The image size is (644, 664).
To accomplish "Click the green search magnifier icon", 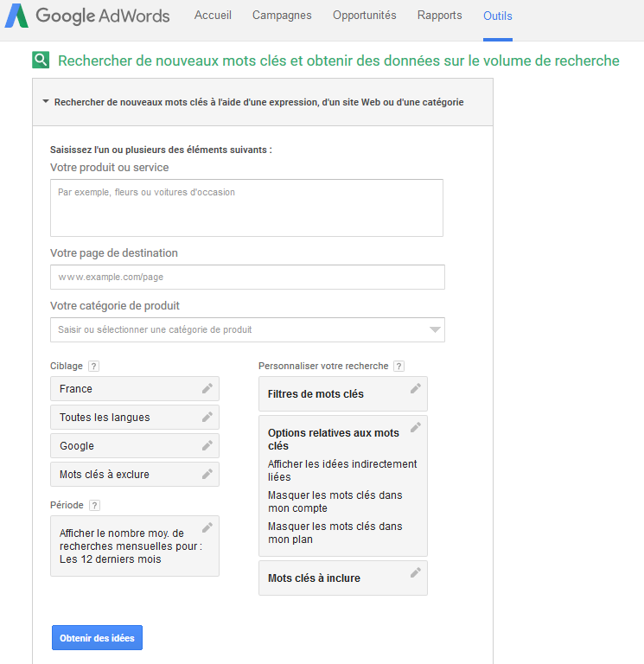I will (41, 61).
